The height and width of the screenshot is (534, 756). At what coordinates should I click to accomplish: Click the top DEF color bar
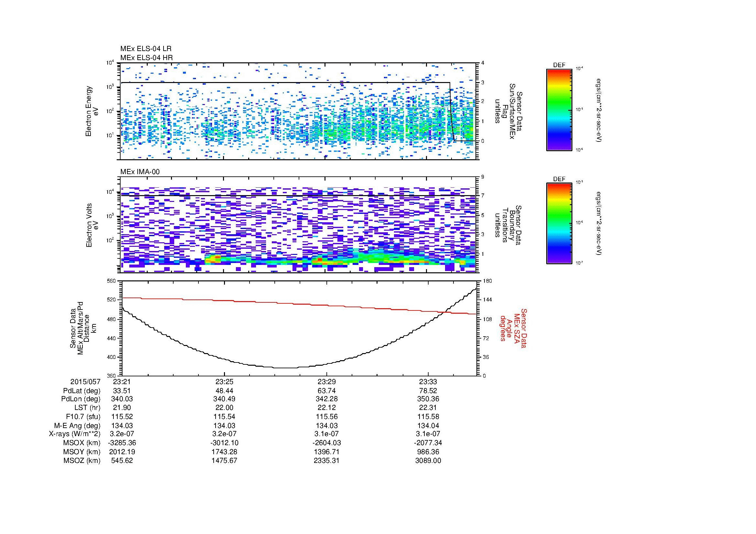(559, 110)
